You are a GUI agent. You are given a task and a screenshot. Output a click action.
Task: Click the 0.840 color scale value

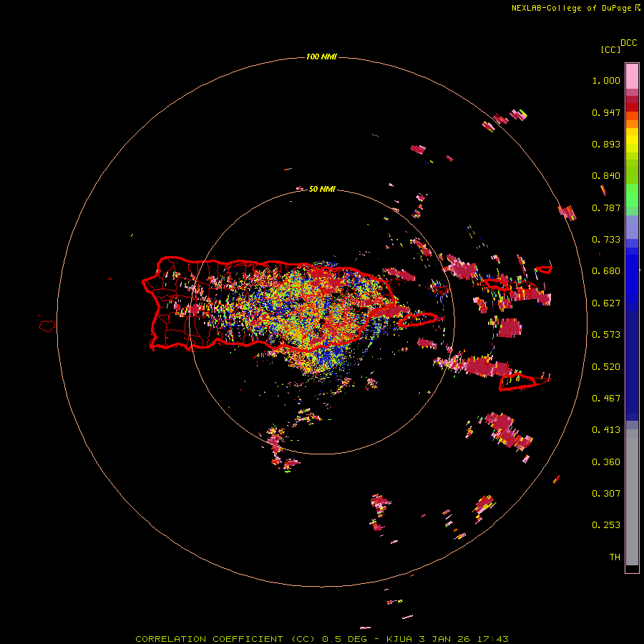tap(606, 176)
